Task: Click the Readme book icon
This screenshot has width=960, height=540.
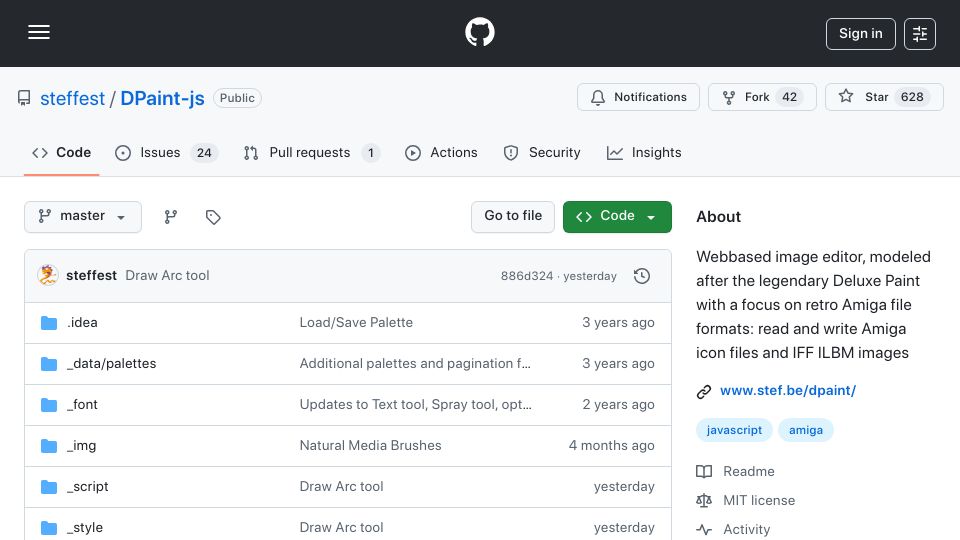Action: [704, 471]
